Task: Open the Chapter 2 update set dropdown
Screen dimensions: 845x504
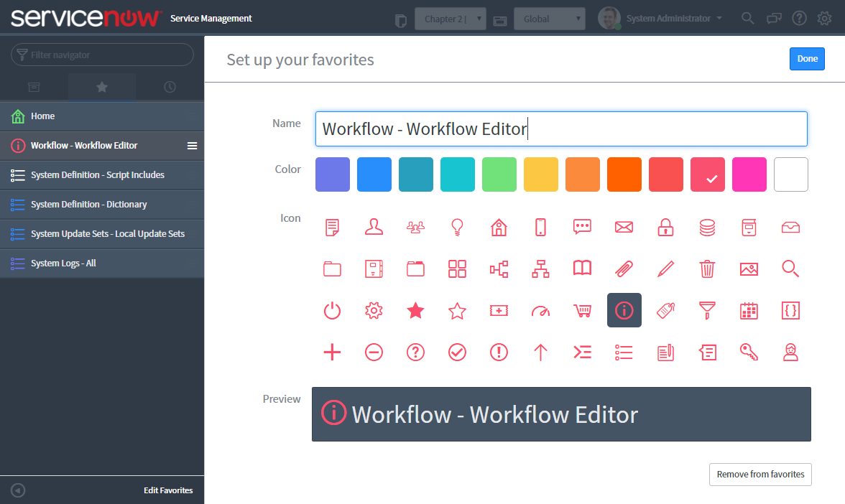Action: [x=451, y=19]
